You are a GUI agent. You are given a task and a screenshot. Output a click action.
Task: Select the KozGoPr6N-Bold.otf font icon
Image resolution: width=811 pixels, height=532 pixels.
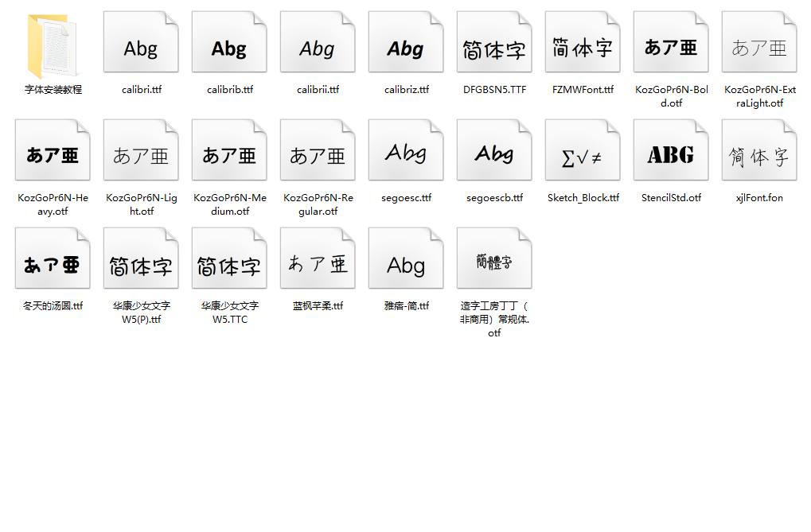tap(672, 42)
